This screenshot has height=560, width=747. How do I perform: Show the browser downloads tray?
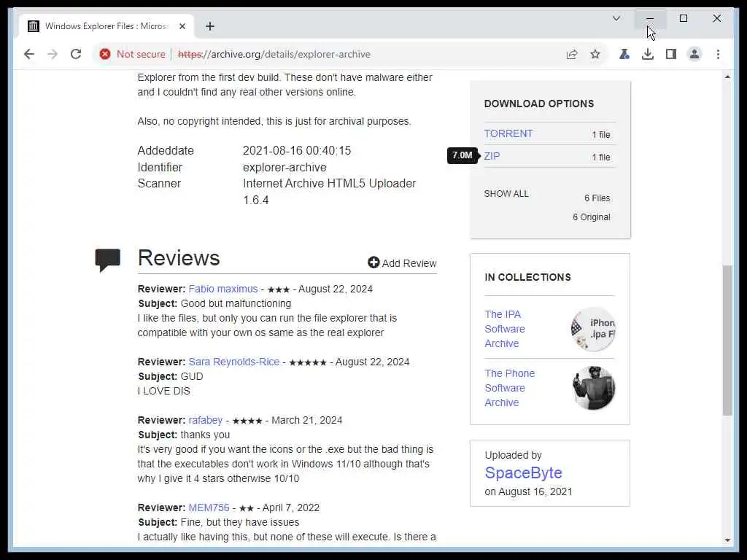point(648,54)
